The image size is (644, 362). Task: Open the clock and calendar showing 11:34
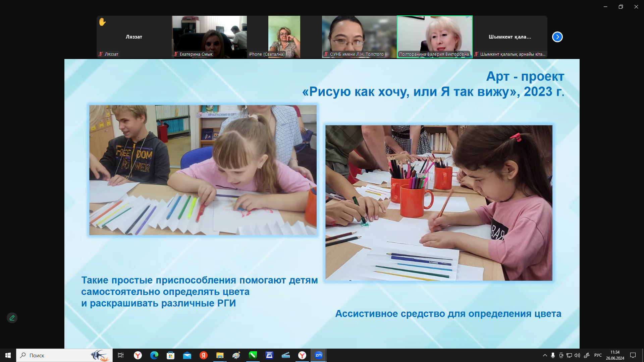click(615, 355)
